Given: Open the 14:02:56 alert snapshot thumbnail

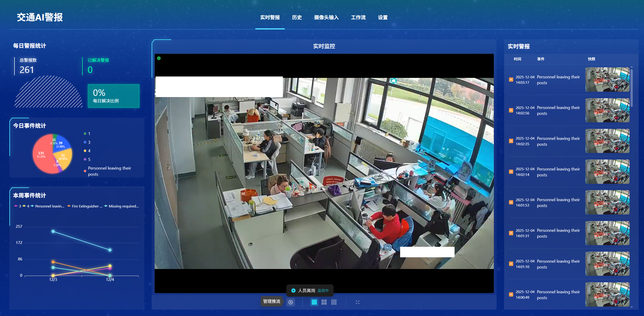Looking at the screenshot, I should [607, 110].
